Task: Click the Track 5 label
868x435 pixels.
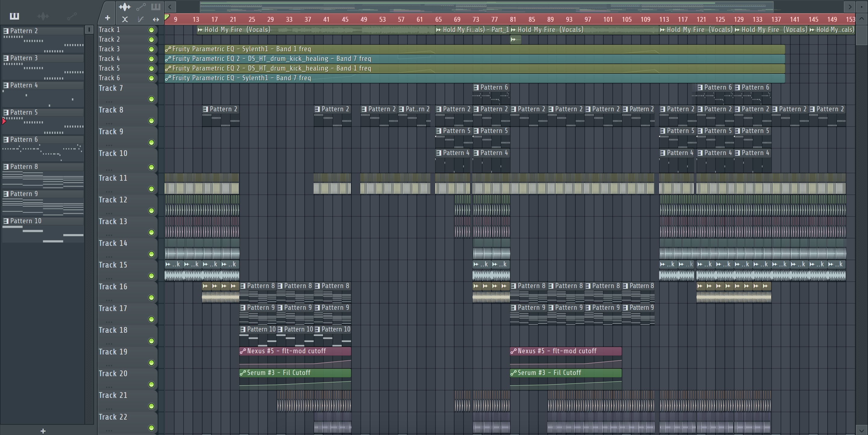Action: click(x=109, y=68)
